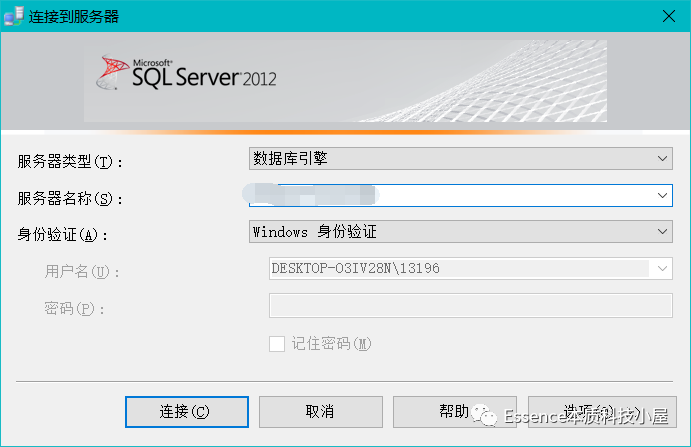Toggle the 记住密码(M) checkbox
The height and width of the screenshot is (447, 691).
click(277, 344)
